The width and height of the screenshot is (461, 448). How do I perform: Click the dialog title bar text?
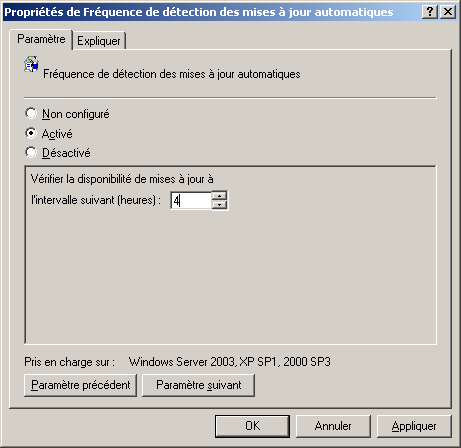click(199, 12)
